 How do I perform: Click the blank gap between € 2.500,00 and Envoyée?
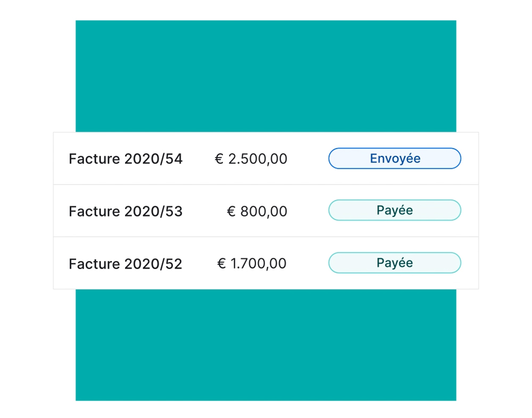pyautogui.click(x=307, y=159)
